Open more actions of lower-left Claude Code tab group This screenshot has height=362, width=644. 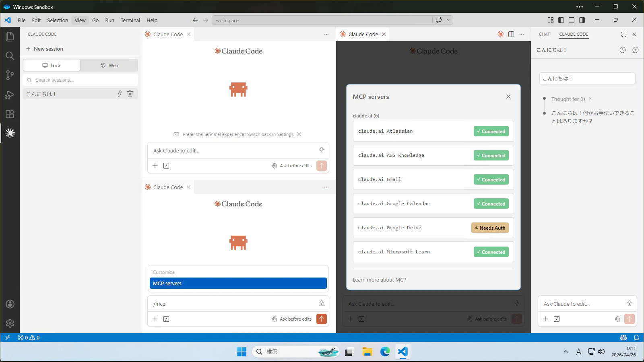pos(326,187)
